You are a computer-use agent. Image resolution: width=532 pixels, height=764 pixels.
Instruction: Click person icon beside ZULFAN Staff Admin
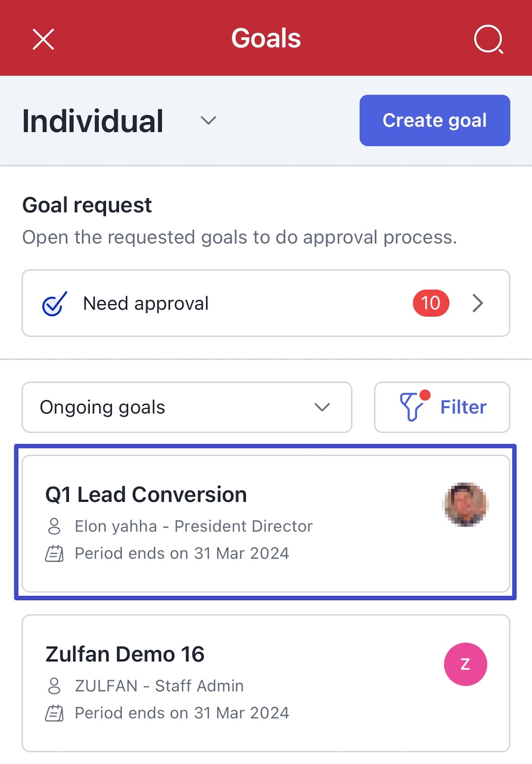coord(54,686)
